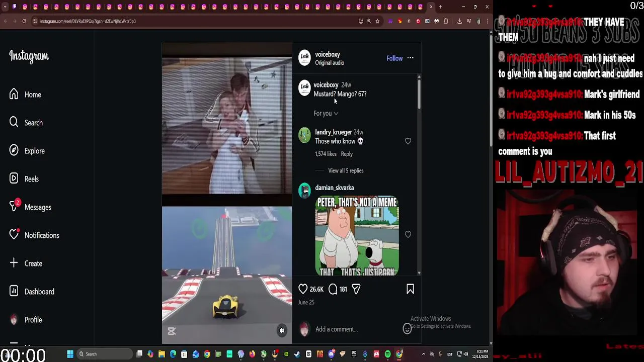Image resolution: width=644 pixels, height=362 pixels.
Task: Open damian_skvarka's profile link
Action: coord(335,188)
